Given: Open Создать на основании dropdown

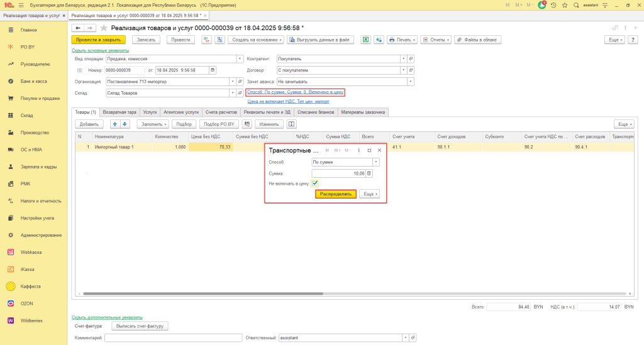Looking at the screenshot, I should tap(255, 40).
